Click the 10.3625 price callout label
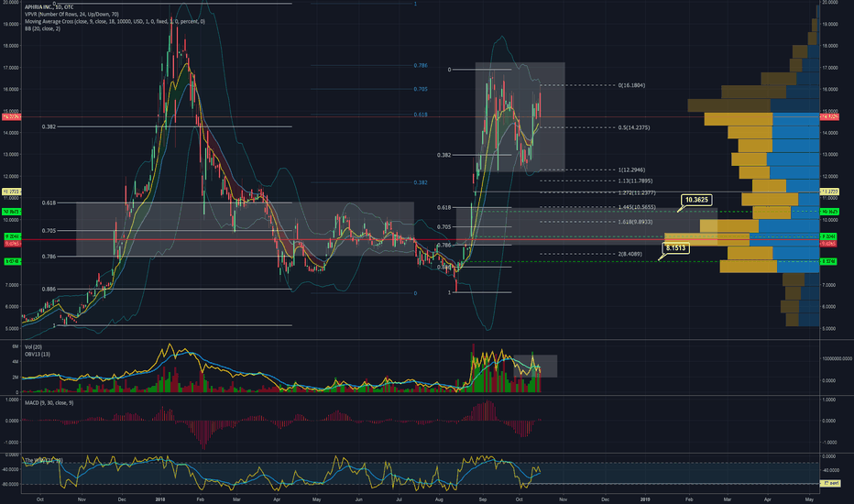This screenshot has width=854, height=504. tap(696, 200)
